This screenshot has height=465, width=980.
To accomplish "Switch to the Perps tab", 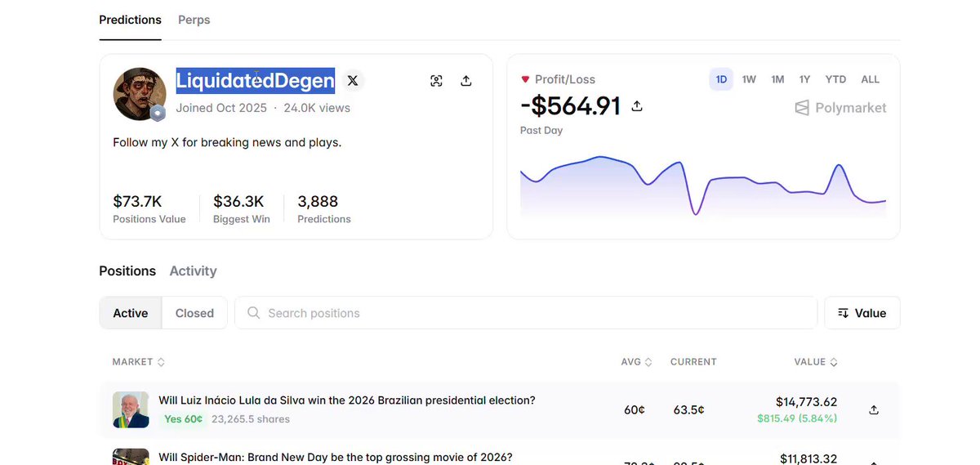I will click(x=194, y=20).
